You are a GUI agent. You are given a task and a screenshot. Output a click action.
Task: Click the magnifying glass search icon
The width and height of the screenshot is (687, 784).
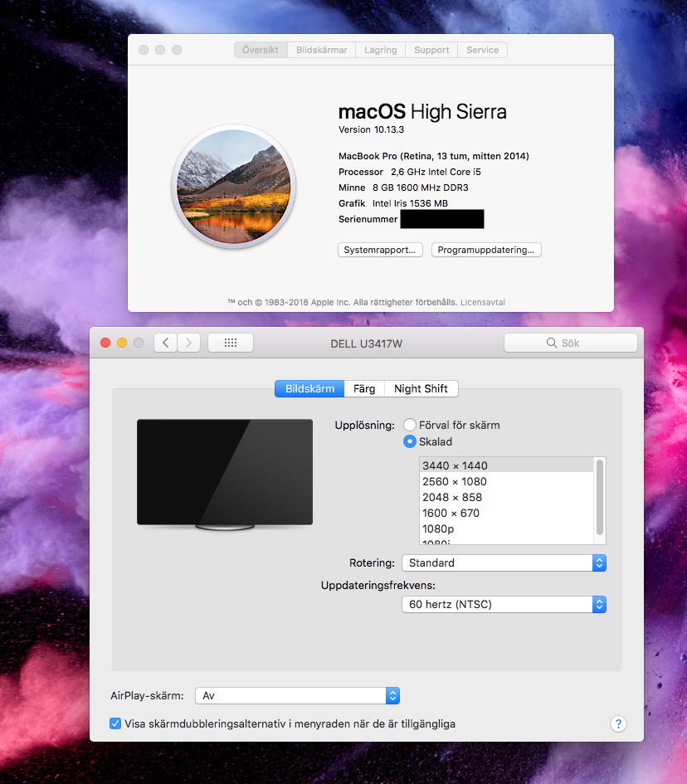[x=552, y=343]
